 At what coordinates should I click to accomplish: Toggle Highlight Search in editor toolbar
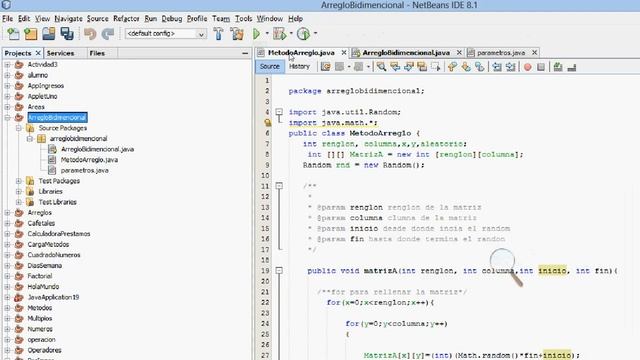422,67
